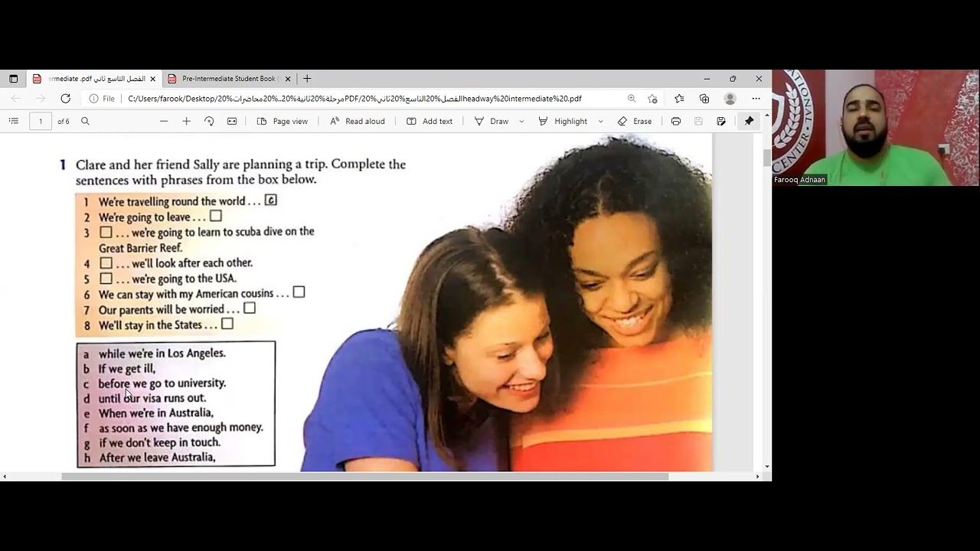980x551 pixels.
Task: Click the horizontal scrollbar thumb
Action: pyautogui.click(x=364, y=476)
